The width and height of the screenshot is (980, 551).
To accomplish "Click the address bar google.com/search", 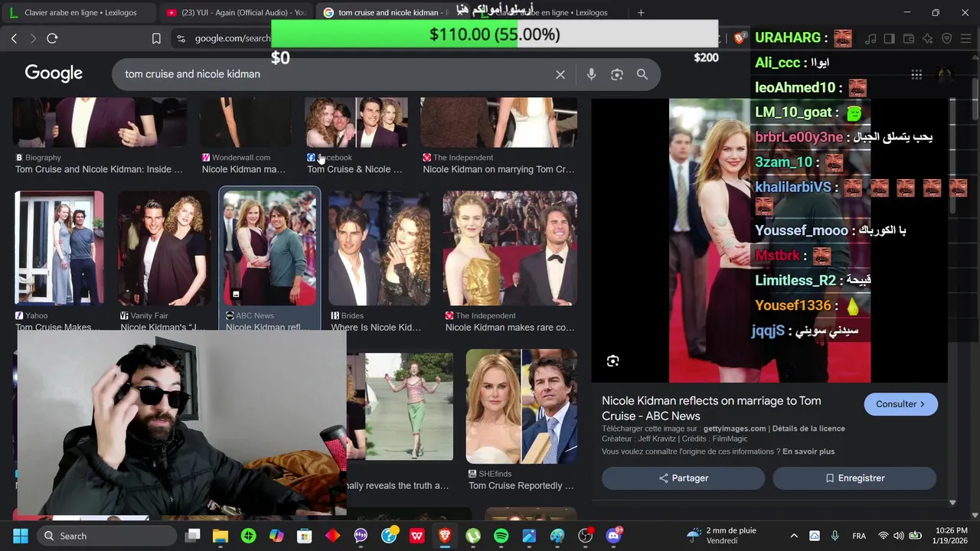I will click(232, 38).
